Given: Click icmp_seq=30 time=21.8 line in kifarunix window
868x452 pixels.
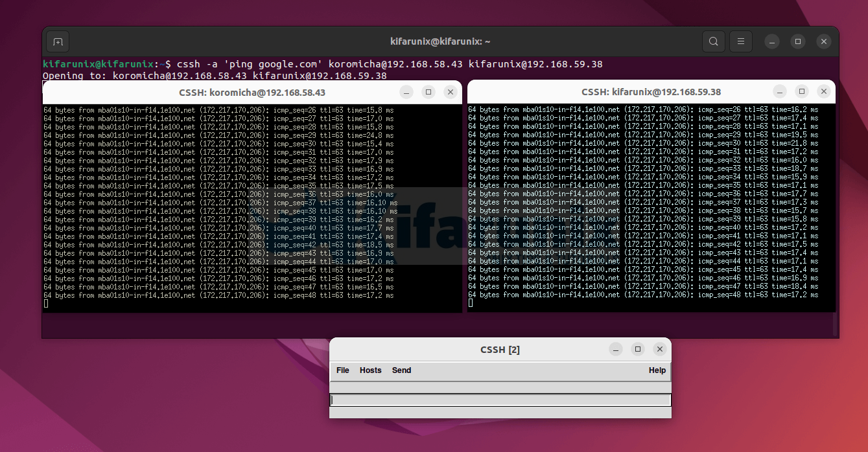Looking at the screenshot, I should [x=643, y=143].
